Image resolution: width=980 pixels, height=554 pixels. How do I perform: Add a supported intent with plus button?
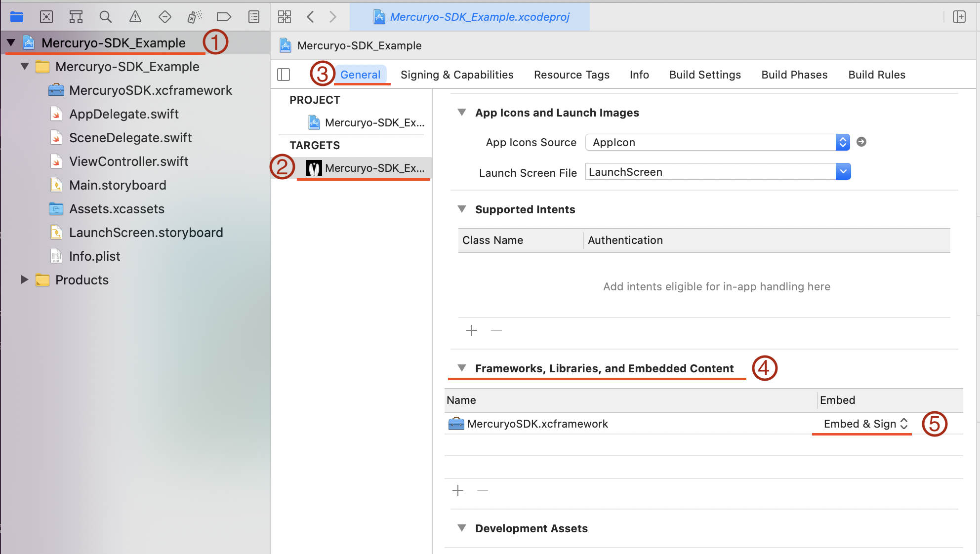(472, 330)
